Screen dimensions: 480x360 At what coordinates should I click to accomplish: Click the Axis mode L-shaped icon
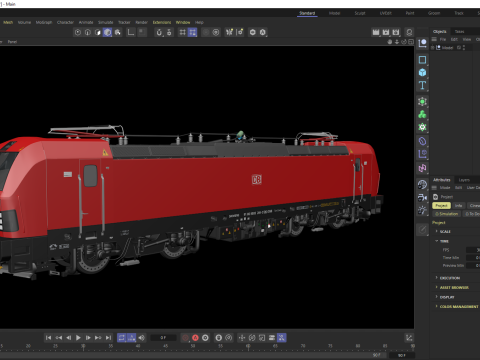click(131, 32)
